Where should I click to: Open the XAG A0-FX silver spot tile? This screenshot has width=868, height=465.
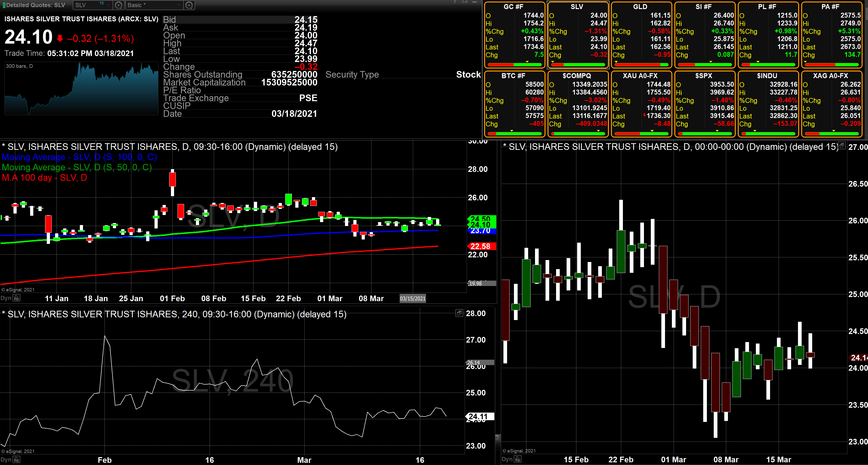pyautogui.click(x=831, y=104)
